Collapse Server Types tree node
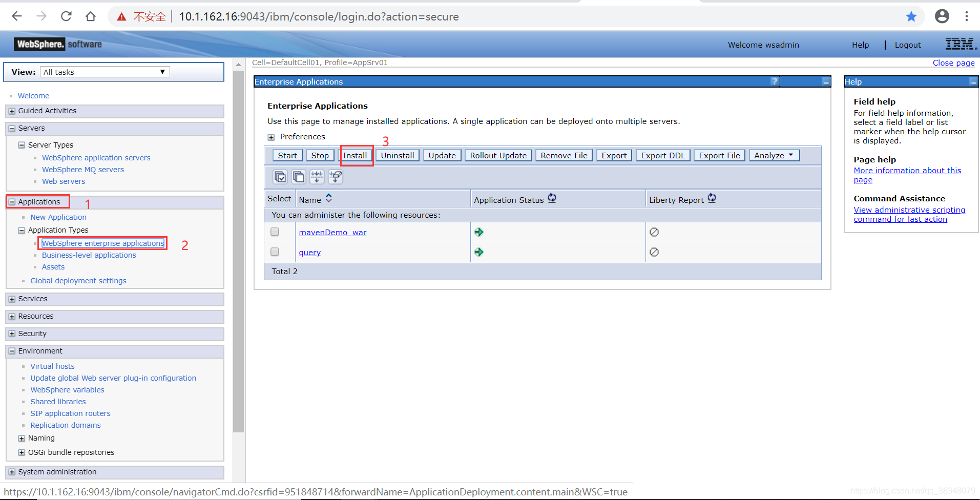The height and width of the screenshot is (500, 980). pyautogui.click(x=22, y=145)
